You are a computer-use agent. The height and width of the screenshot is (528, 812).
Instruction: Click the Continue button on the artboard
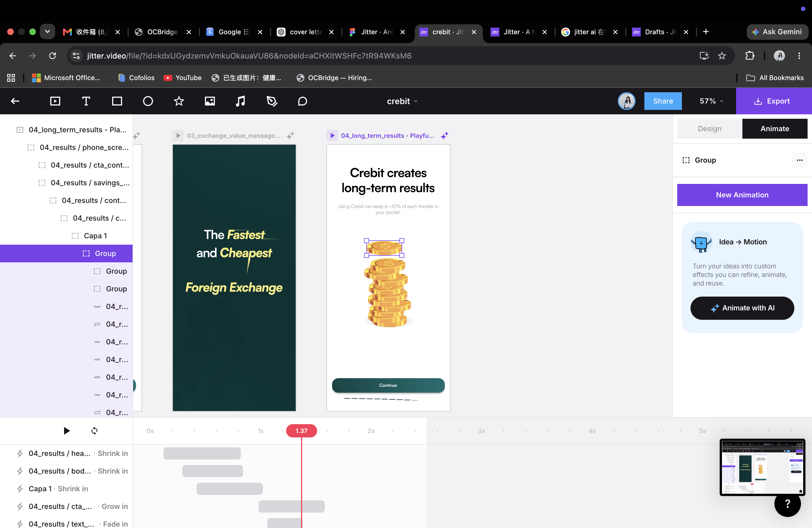(x=388, y=385)
